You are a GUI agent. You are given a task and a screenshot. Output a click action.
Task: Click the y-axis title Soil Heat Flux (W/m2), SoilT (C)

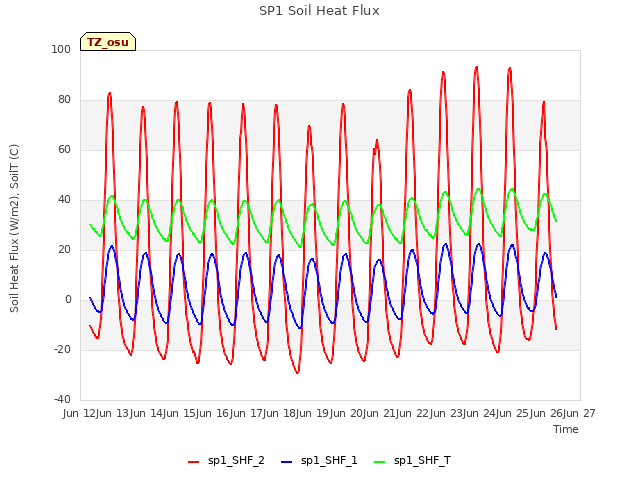pyautogui.click(x=14, y=228)
